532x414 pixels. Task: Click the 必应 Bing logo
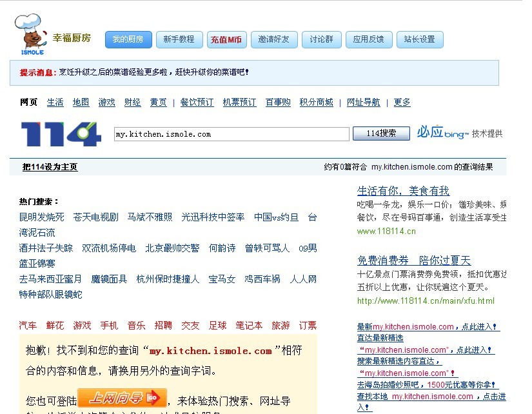(443, 132)
